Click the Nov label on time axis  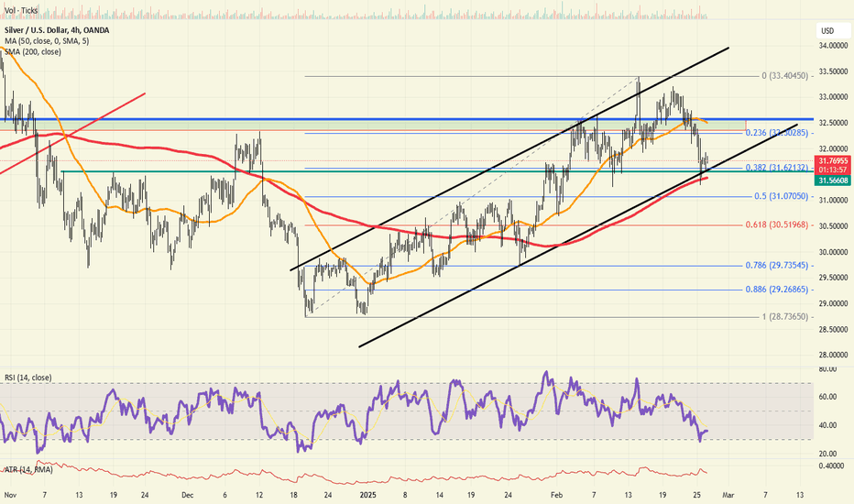[10, 495]
